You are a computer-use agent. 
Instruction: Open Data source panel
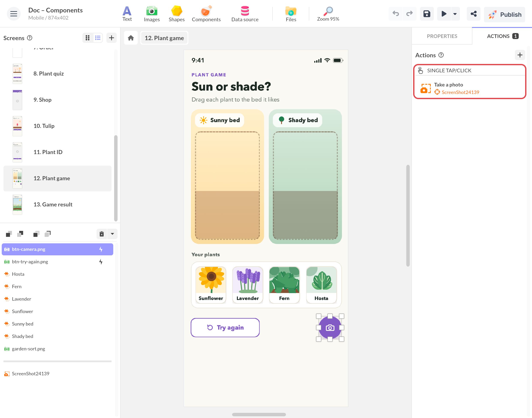pyautogui.click(x=245, y=14)
